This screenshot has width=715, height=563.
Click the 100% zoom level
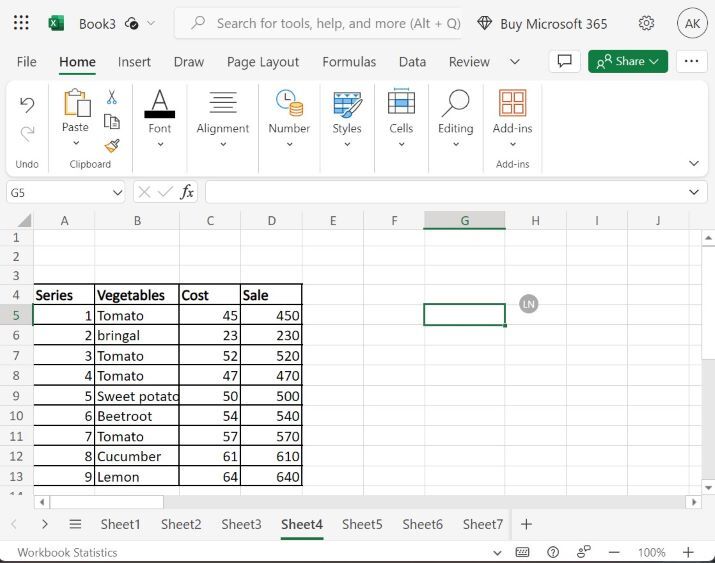651,553
